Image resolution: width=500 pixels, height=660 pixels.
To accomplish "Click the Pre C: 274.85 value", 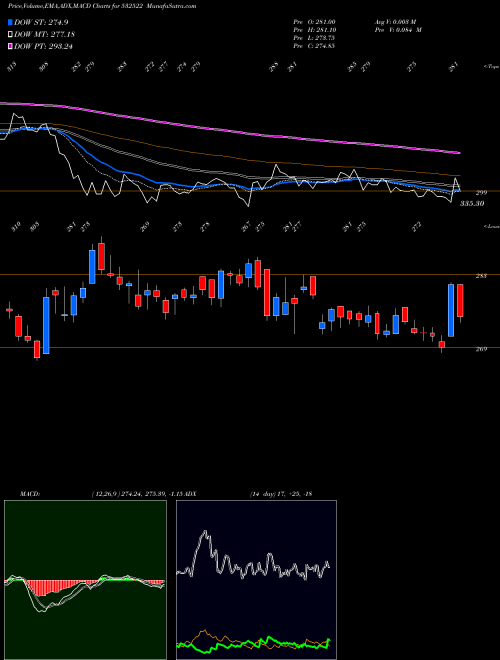I will 314,46.
